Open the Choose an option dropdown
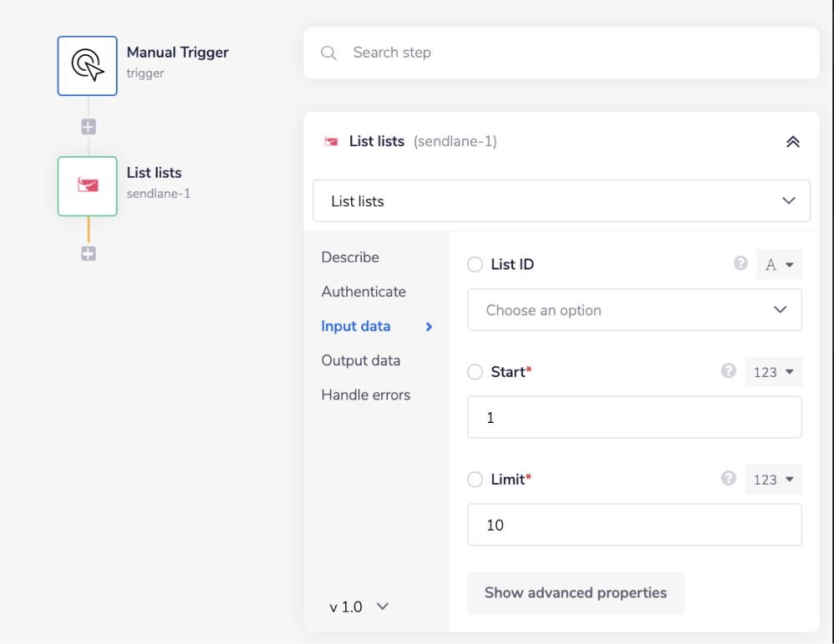Image resolution: width=834 pixels, height=644 pixels. (634, 310)
